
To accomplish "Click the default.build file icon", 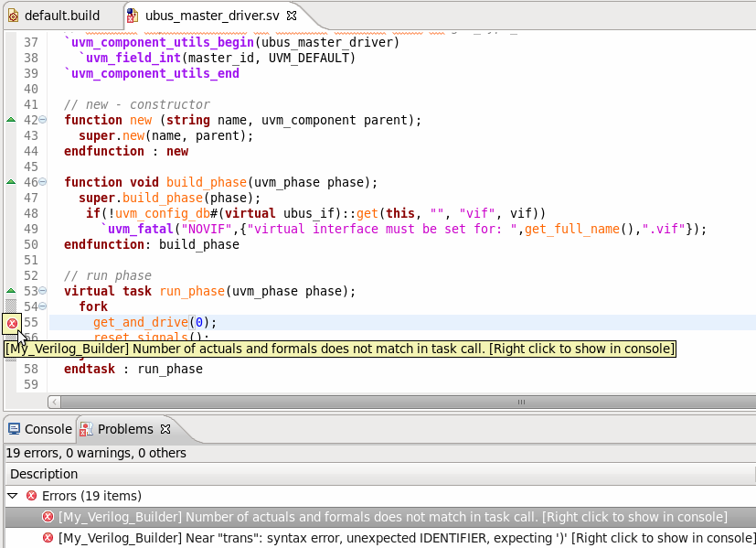I will click(x=13, y=16).
